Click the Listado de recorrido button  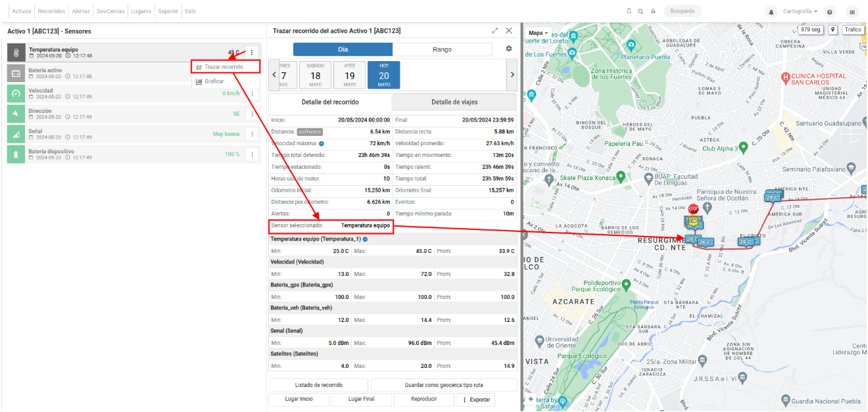point(319,385)
